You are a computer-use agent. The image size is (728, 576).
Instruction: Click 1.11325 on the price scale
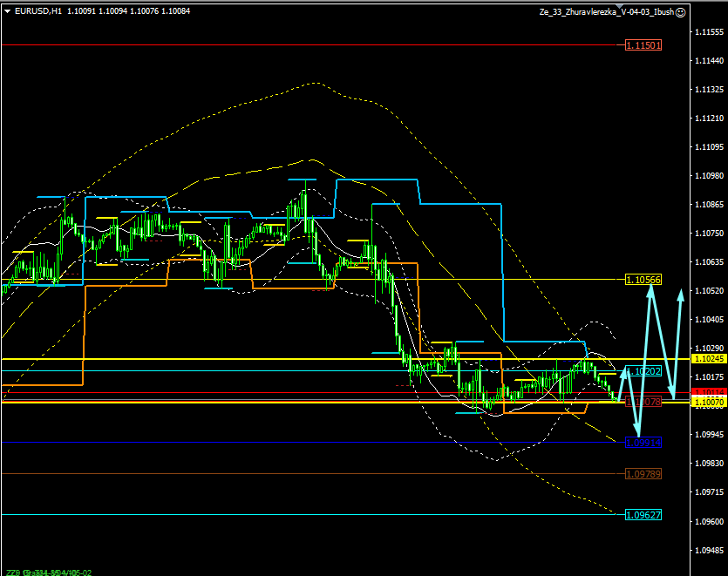[709, 90]
